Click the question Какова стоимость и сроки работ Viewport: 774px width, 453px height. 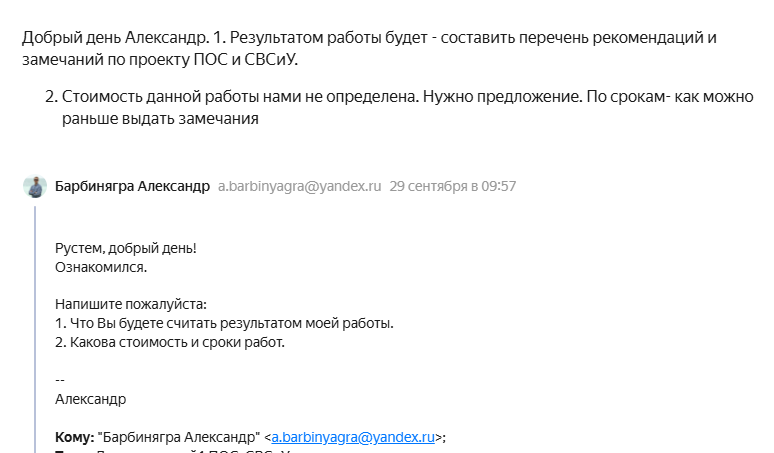click(170, 342)
